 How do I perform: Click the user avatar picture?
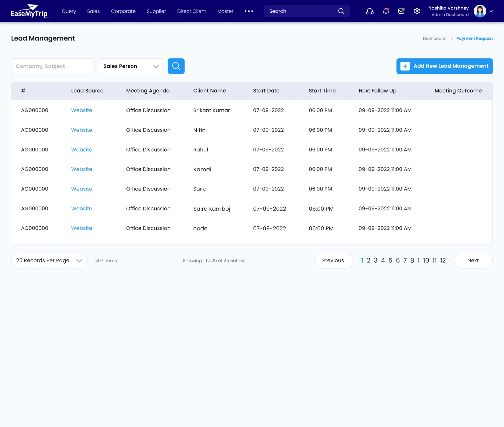pyautogui.click(x=480, y=11)
